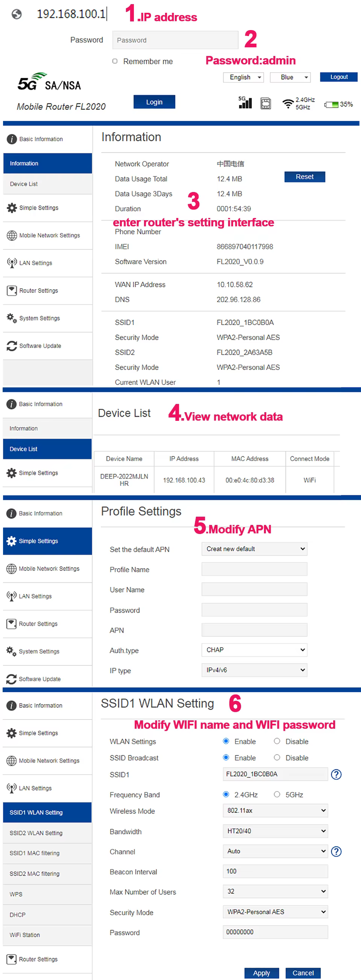The height and width of the screenshot is (980, 361).
Task: Click the Apply button
Action: tap(261, 973)
